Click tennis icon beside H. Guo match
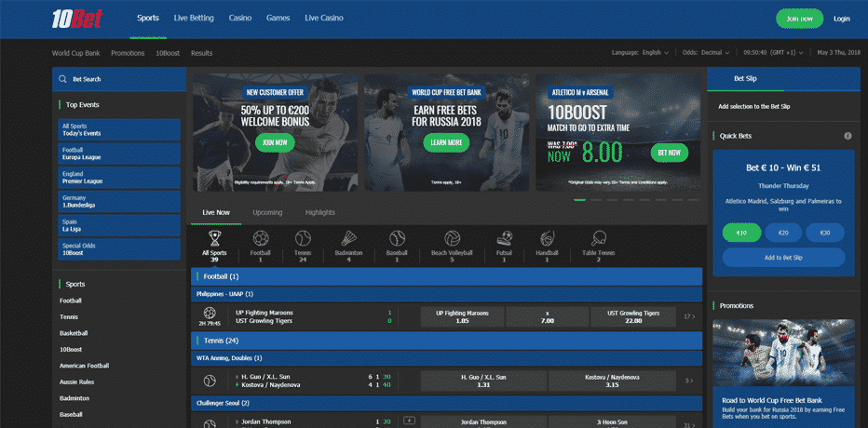 [210, 381]
